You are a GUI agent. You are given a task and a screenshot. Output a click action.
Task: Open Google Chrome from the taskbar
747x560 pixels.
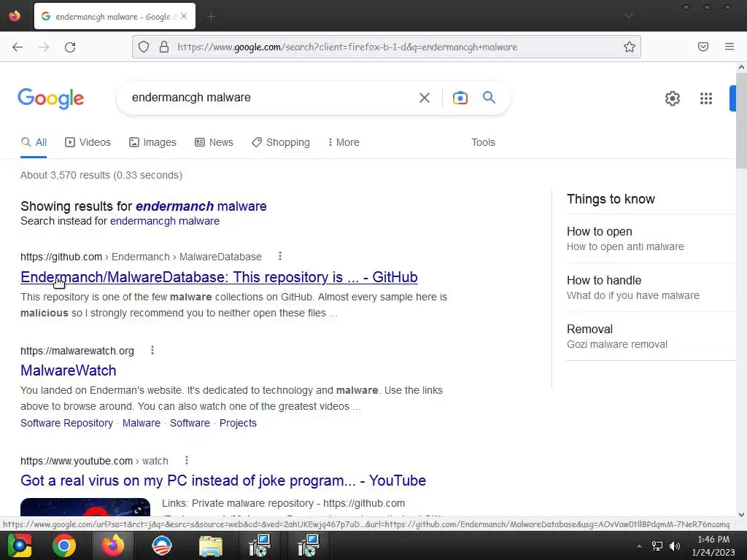tap(64, 545)
